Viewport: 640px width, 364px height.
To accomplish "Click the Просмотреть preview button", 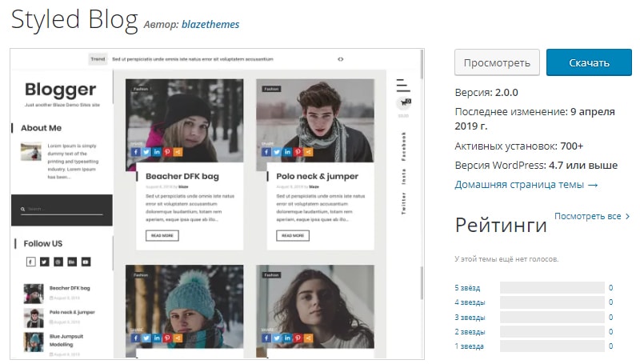I will (x=497, y=62).
